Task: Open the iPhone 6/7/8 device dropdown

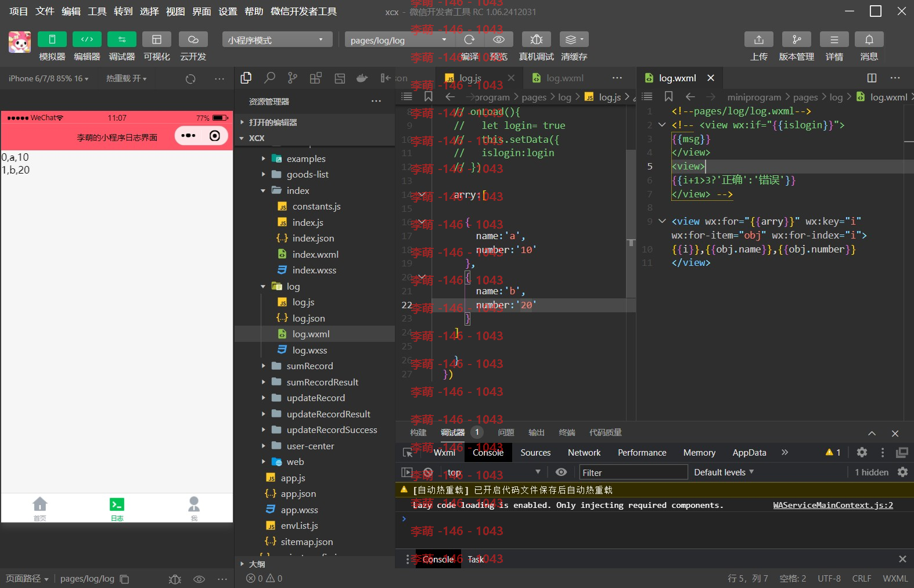Action: pyautogui.click(x=48, y=78)
